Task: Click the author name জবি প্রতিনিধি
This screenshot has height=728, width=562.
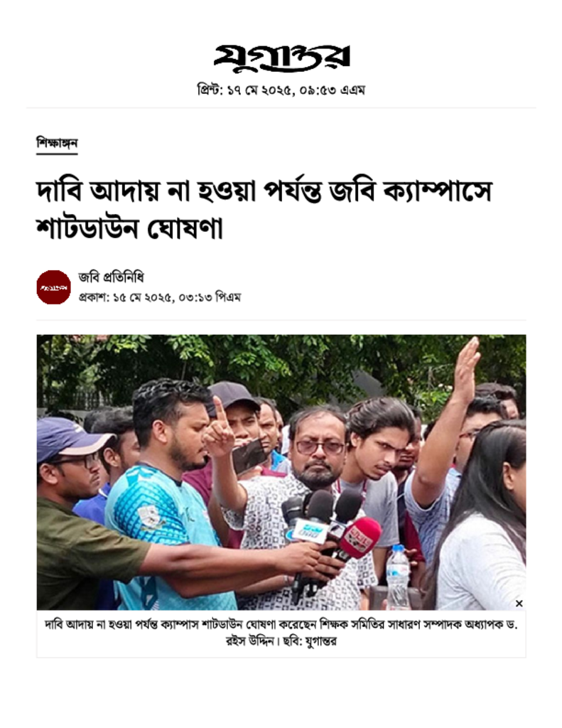Action: 112,277
